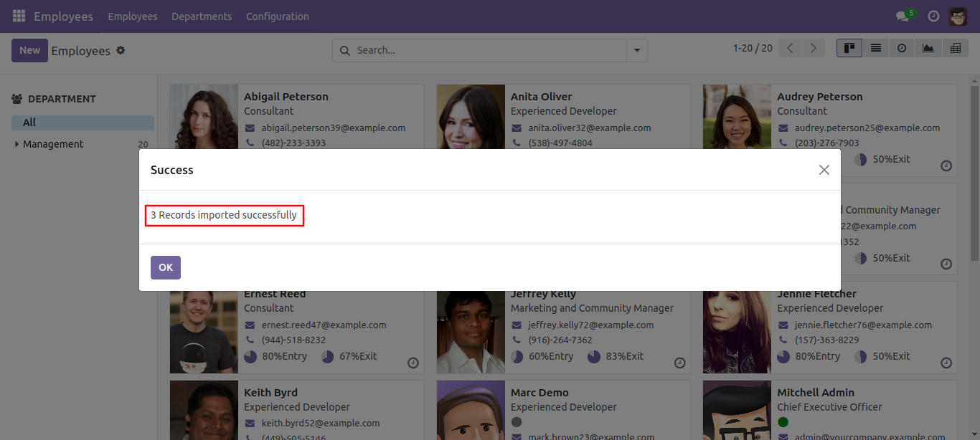Open the user avatar menu

coord(958,16)
